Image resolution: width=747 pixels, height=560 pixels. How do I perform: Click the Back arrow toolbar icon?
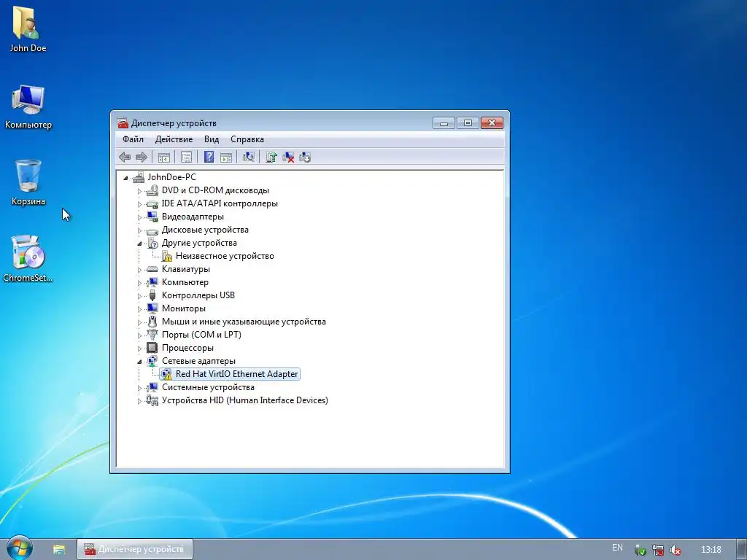(x=125, y=157)
